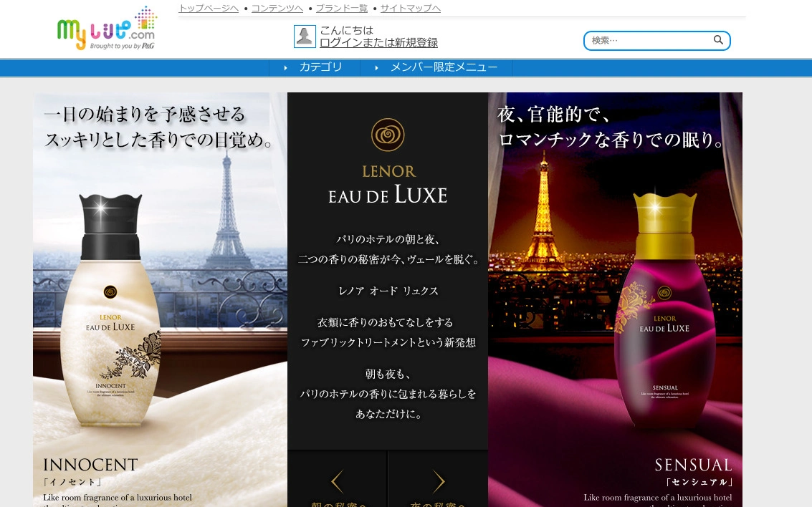812x507 pixels.
Task: Open the ブランド一覧 link
Action: 341,9
